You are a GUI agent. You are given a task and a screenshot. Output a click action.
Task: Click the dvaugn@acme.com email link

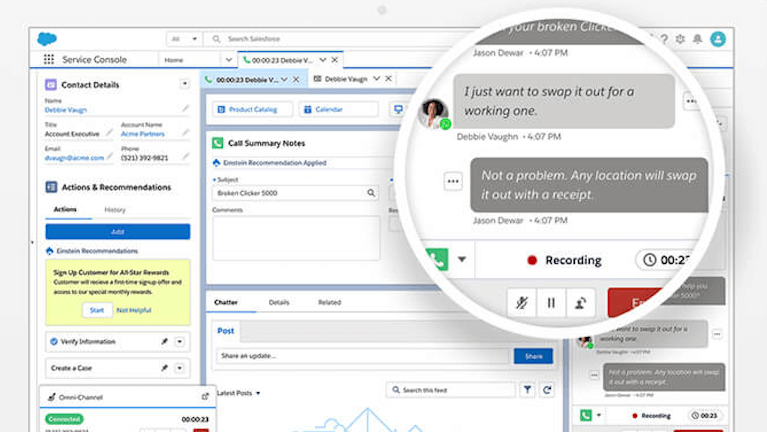click(x=74, y=158)
